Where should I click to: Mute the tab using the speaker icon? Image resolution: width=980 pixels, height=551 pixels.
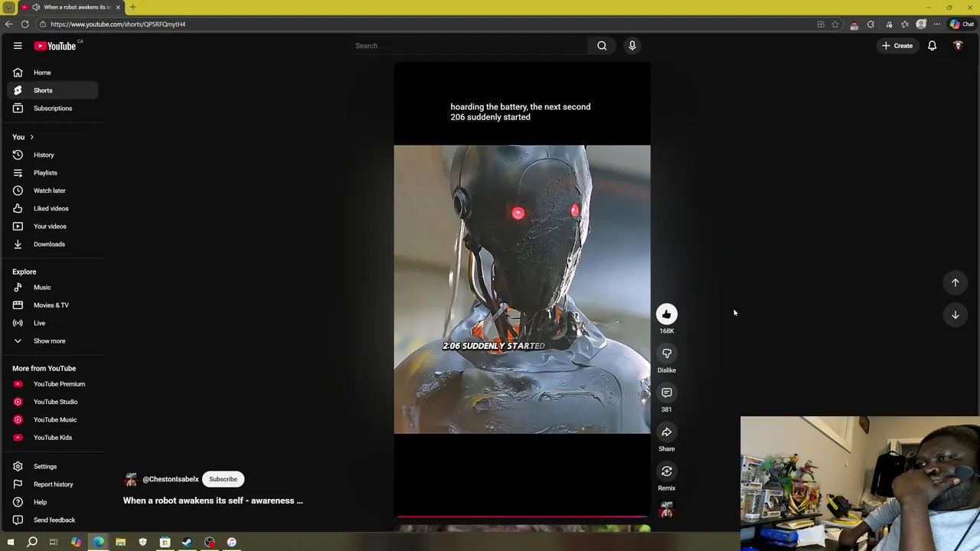tap(35, 7)
